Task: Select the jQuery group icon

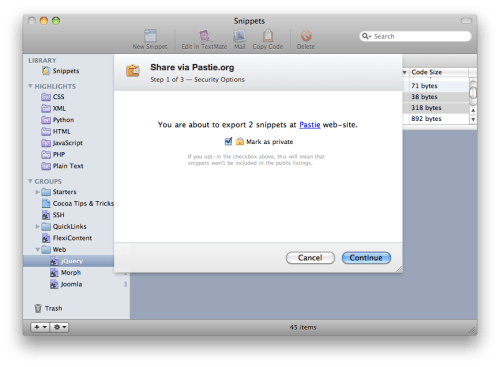Action: [54, 261]
